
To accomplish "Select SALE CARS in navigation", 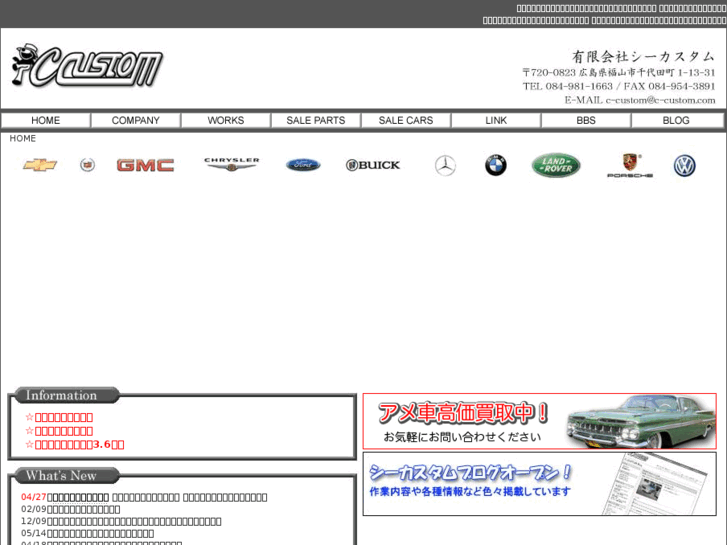I will tap(406, 121).
